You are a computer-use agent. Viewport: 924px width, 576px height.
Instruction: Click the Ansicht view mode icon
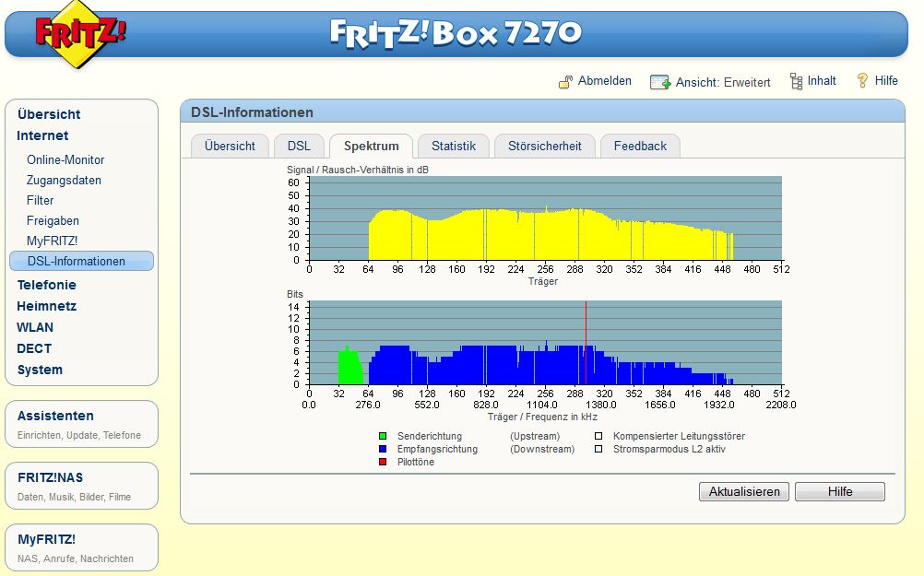[660, 82]
